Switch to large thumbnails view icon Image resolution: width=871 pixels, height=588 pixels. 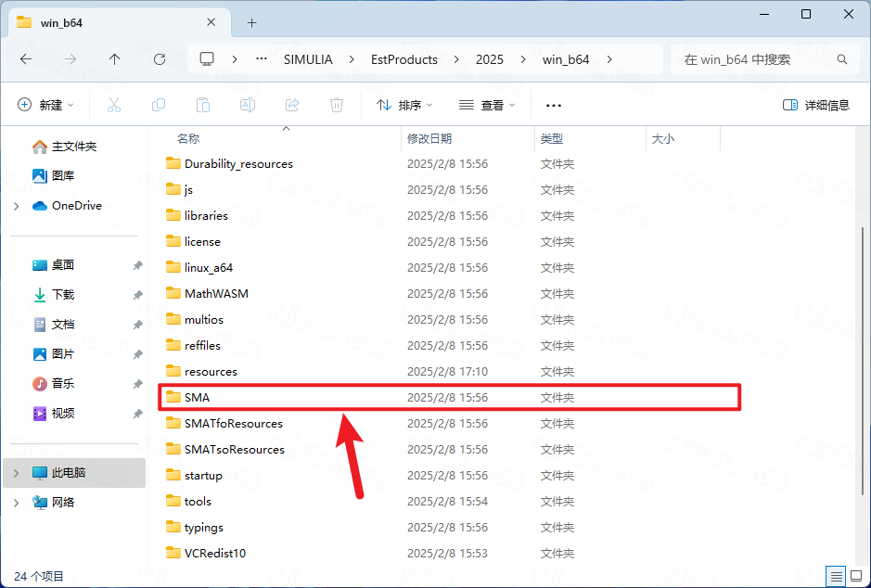click(x=856, y=576)
